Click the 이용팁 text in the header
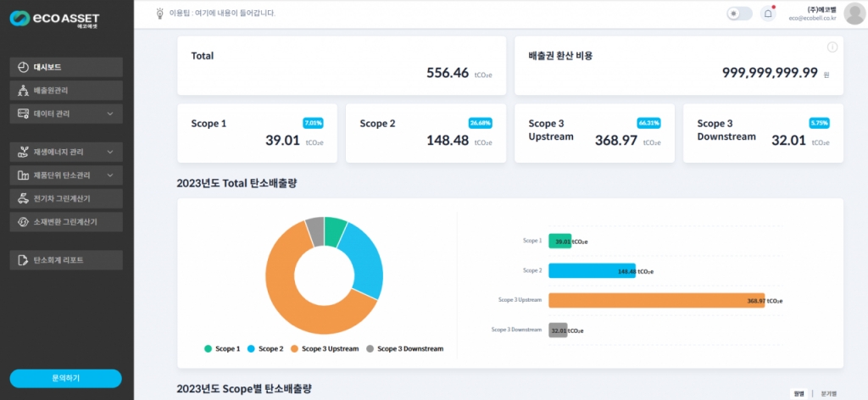The image size is (868, 400). coord(223,13)
